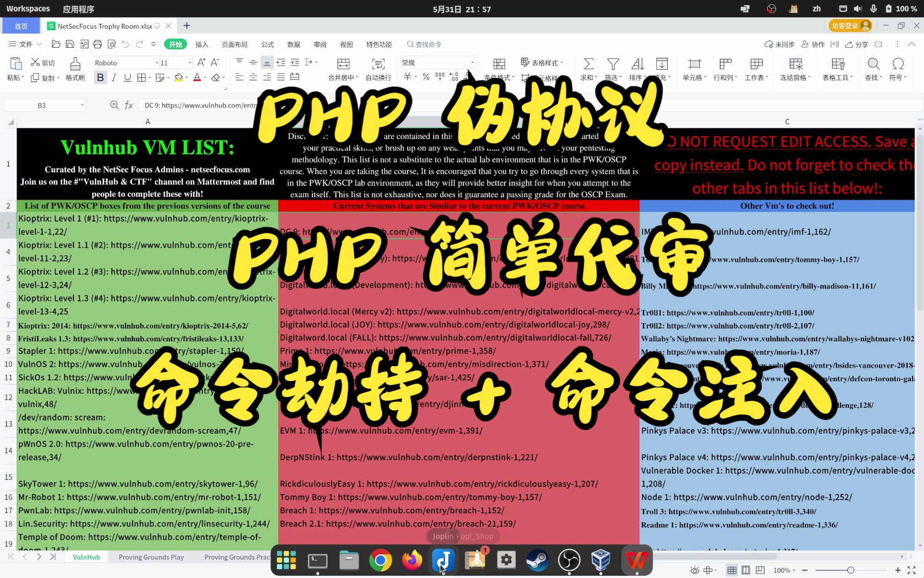
Task: Click the Symbol (符号) icon
Action: [x=898, y=64]
